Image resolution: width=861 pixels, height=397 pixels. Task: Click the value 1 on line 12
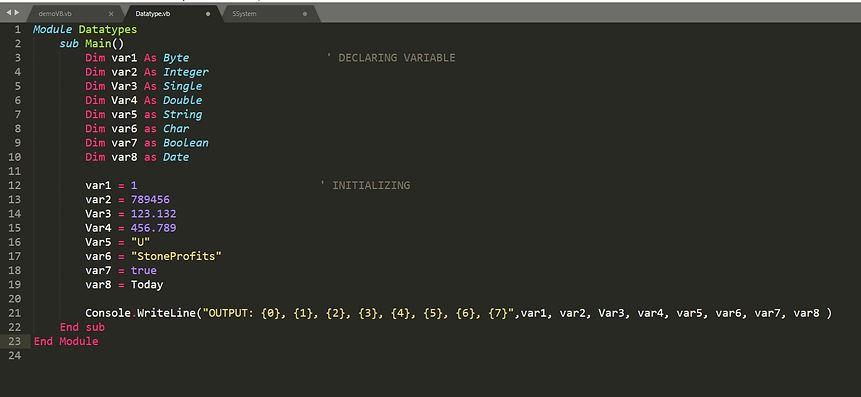click(133, 186)
